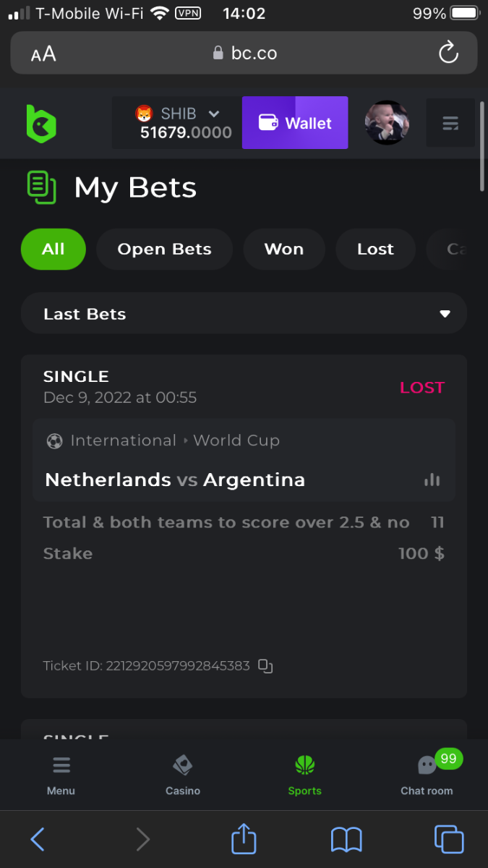Tap the BC.Game green logo

coord(41,124)
